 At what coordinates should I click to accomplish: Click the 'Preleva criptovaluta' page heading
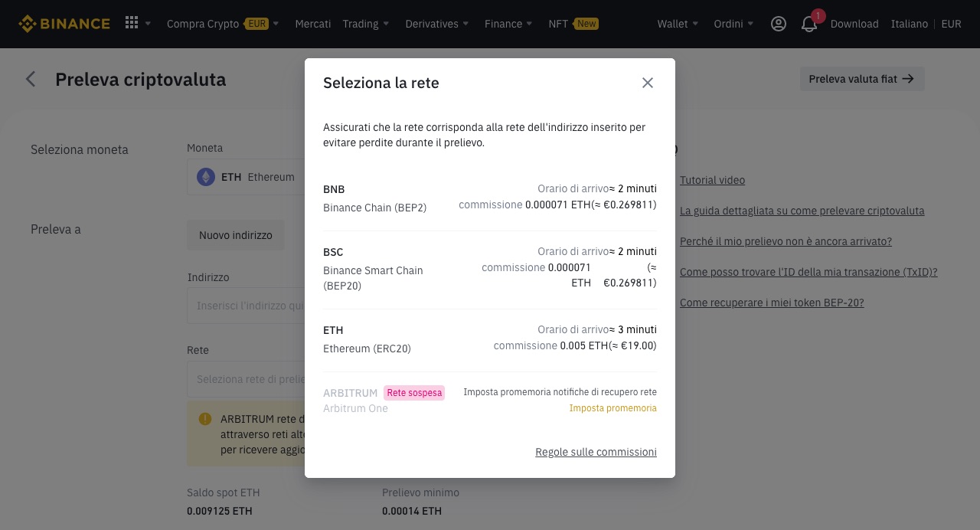point(141,80)
